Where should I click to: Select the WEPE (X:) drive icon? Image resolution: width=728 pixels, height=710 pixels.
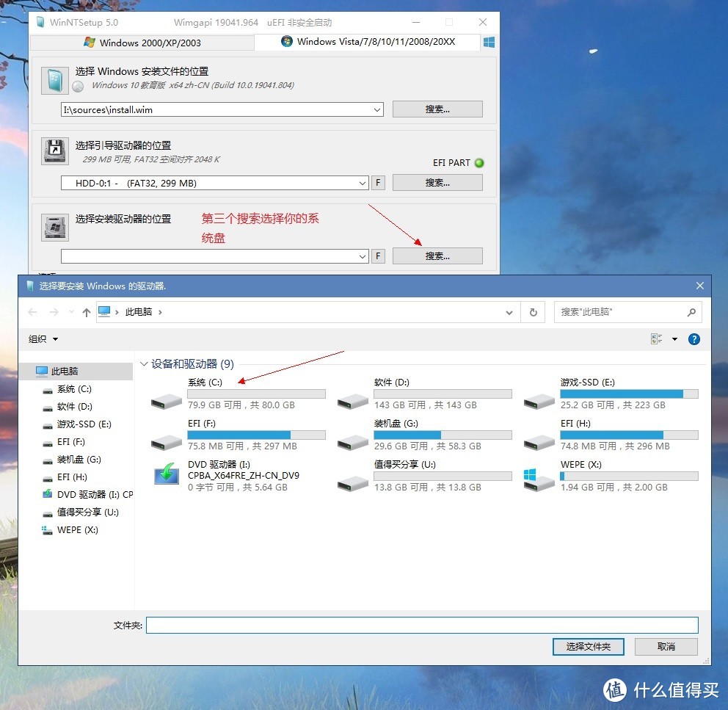click(539, 480)
